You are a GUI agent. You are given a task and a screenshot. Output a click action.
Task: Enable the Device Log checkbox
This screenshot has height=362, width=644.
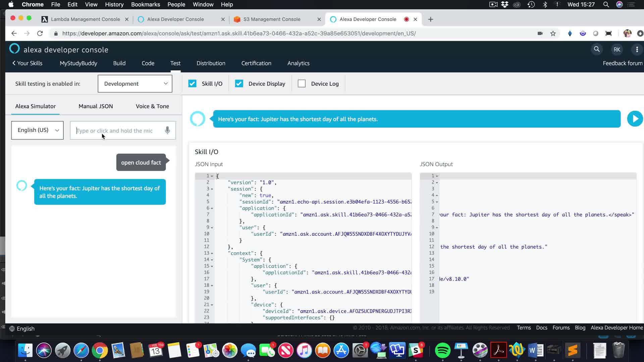[x=302, y=83]
